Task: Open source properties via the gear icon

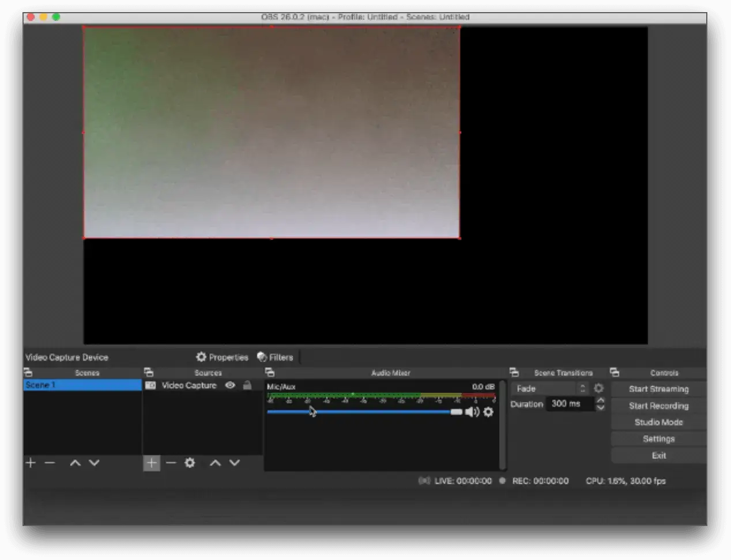Action: coord(190,463)
